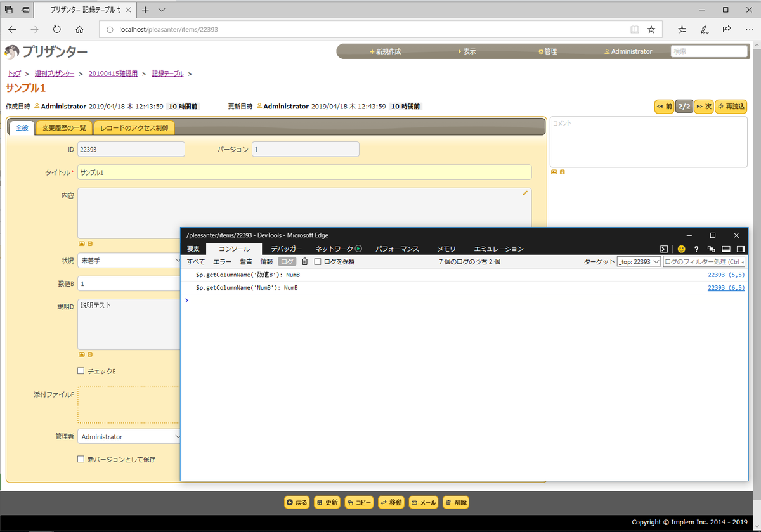Click the 再読込 button
Screen dimensions: 761x532
pos(731,107)
